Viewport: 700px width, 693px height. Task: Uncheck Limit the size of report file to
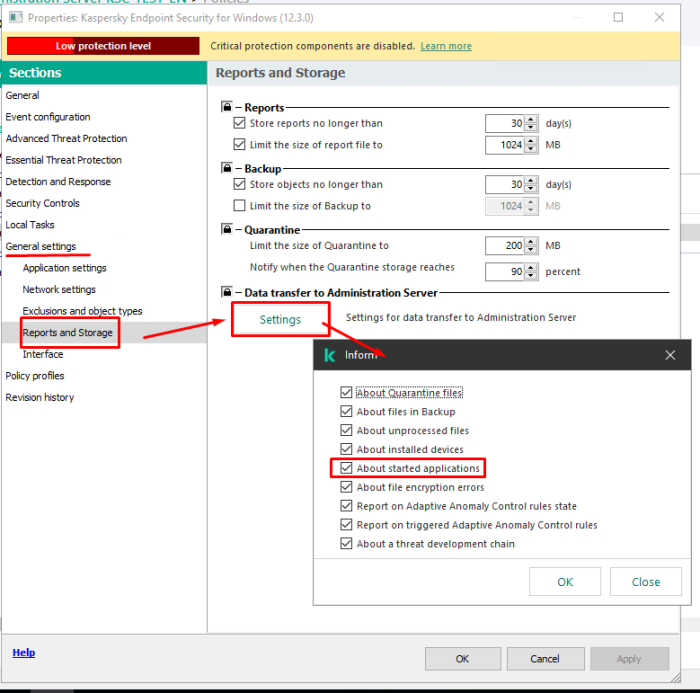pos(239,144)
